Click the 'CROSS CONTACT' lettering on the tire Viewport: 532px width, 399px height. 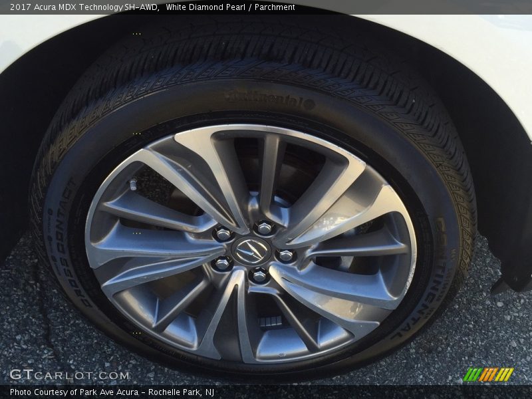(72, 243)
